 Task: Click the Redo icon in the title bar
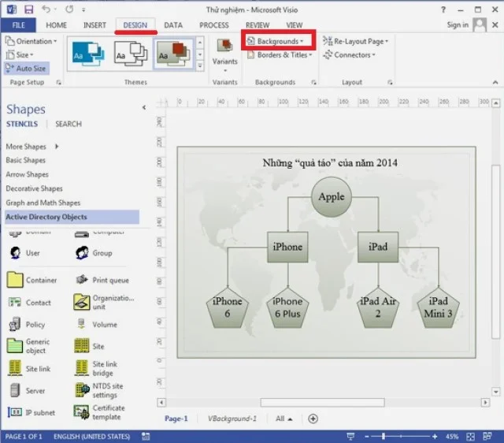69,9
